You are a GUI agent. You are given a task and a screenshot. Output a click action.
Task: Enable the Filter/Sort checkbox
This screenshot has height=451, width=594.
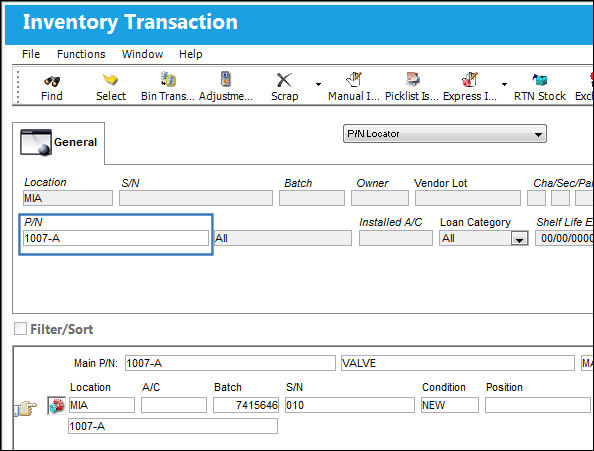(x=20, y=329)
